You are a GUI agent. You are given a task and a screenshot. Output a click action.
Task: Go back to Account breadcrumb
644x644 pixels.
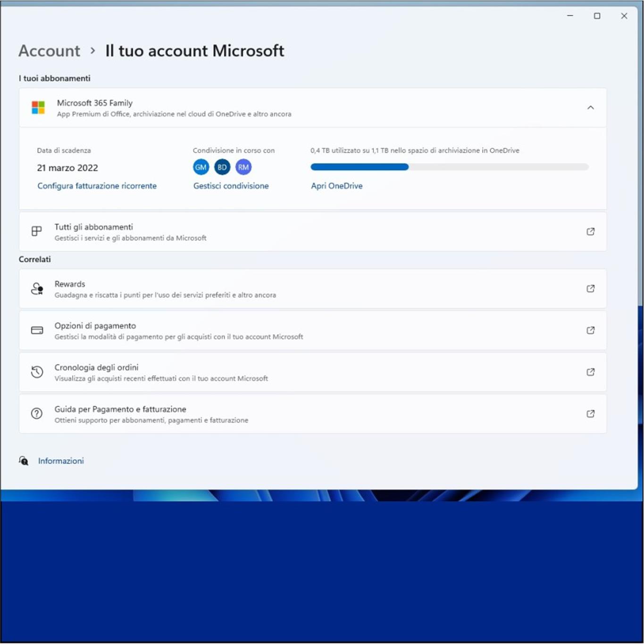click(50, 51)
